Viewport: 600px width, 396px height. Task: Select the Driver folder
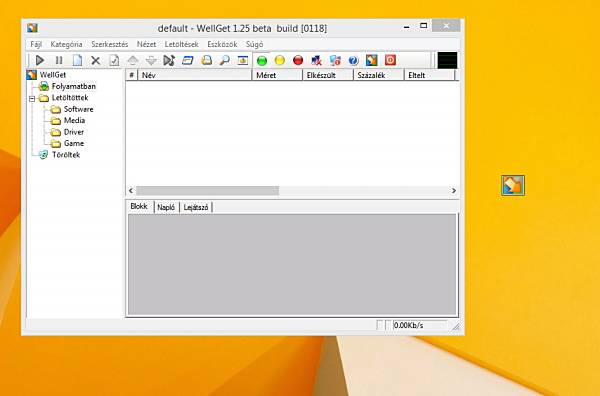74,132
